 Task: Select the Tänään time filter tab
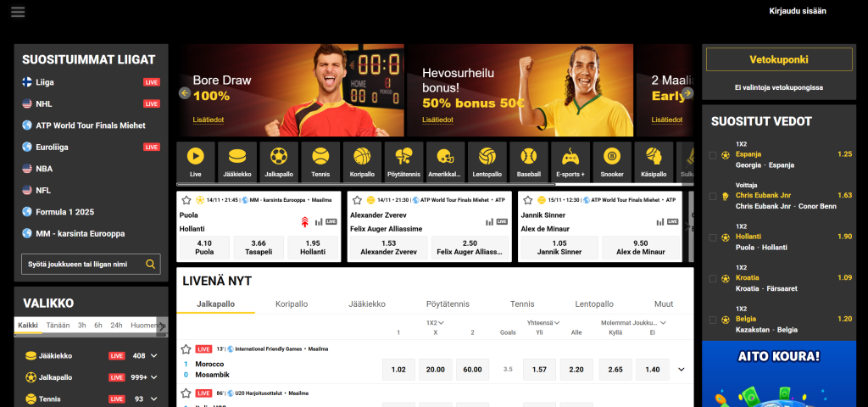58,326
